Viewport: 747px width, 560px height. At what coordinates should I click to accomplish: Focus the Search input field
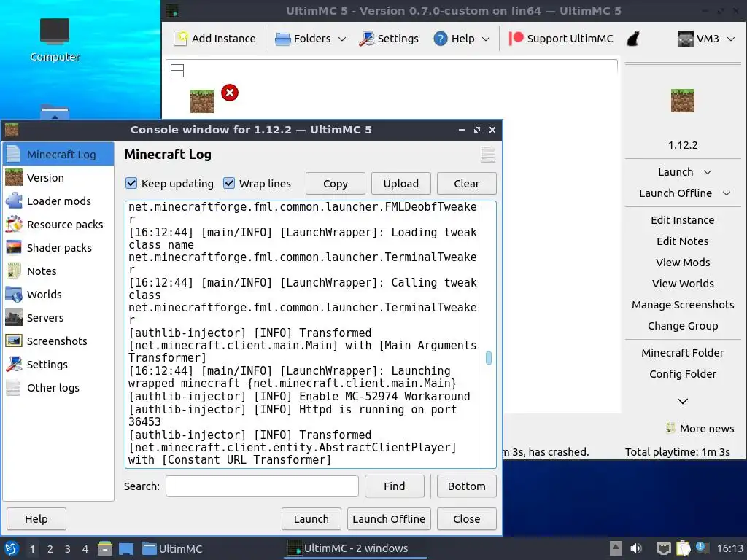coord(262,486)
